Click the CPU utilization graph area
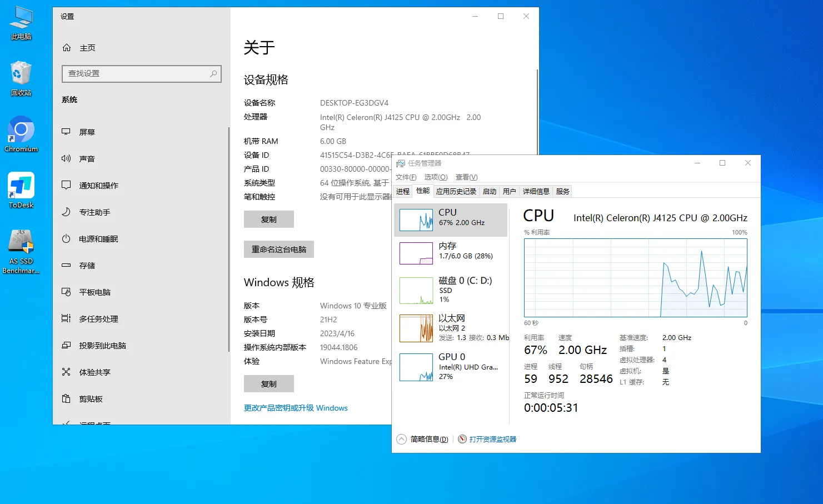The height and width of the screenshot is (504, 823). point(636,278)
